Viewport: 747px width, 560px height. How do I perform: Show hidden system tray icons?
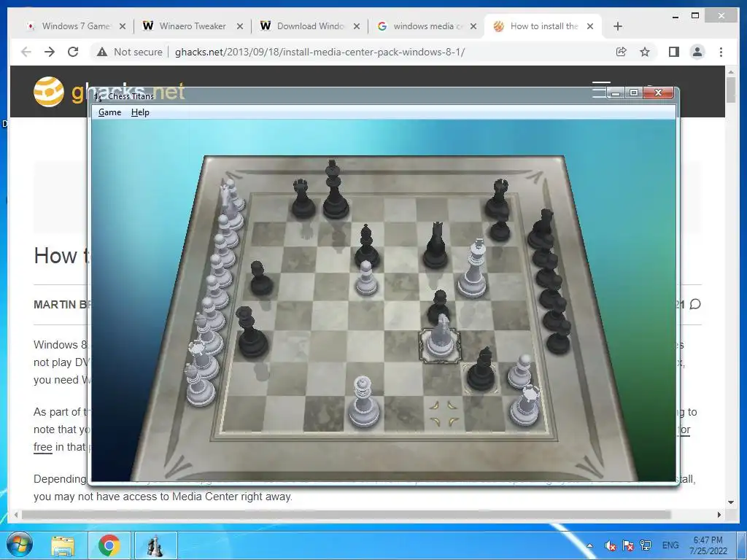[589, 545]
